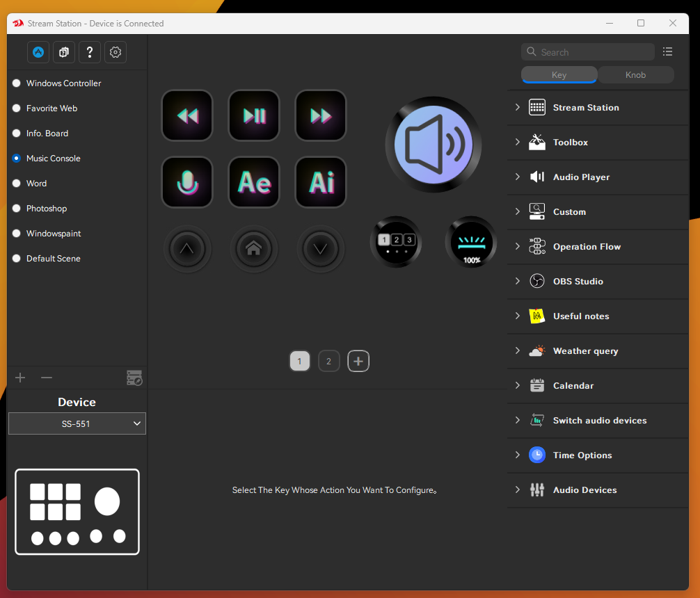700x598 pixels.
Task: Click the rewind key button
Action: point(187,115)
